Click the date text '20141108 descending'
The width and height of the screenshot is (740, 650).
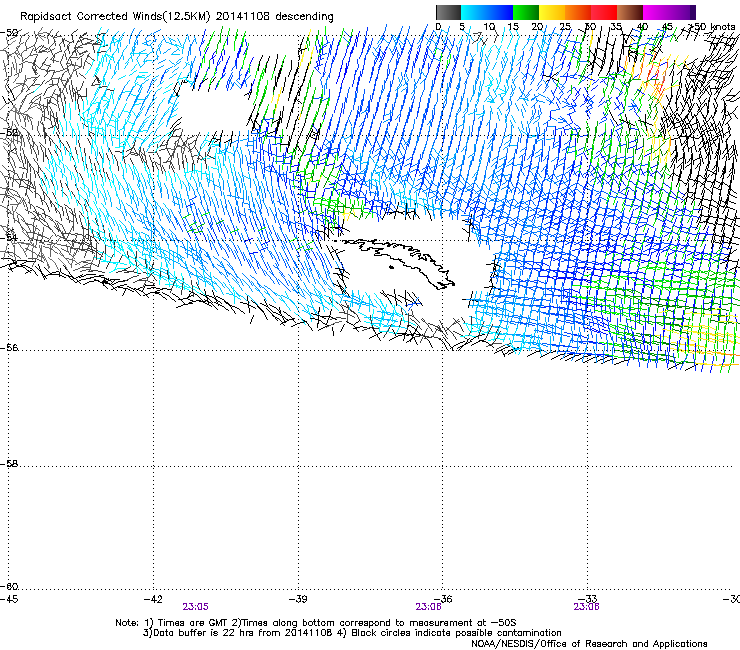click(x=275, y=17)
